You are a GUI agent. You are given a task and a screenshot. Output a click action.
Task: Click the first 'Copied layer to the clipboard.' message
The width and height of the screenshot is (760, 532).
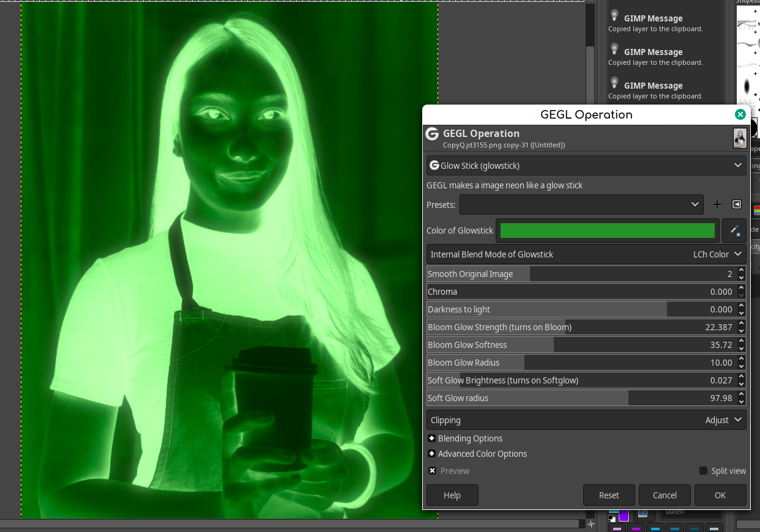point(655,29)
